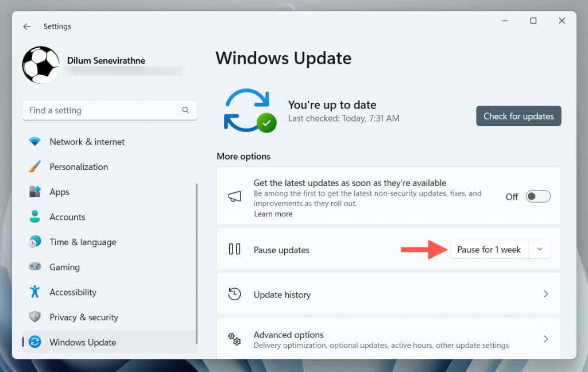Image resolution: width=588 pixels, height=372 pixels.
Task: Click the Accessibility figure icon
Action: [35, 292]
